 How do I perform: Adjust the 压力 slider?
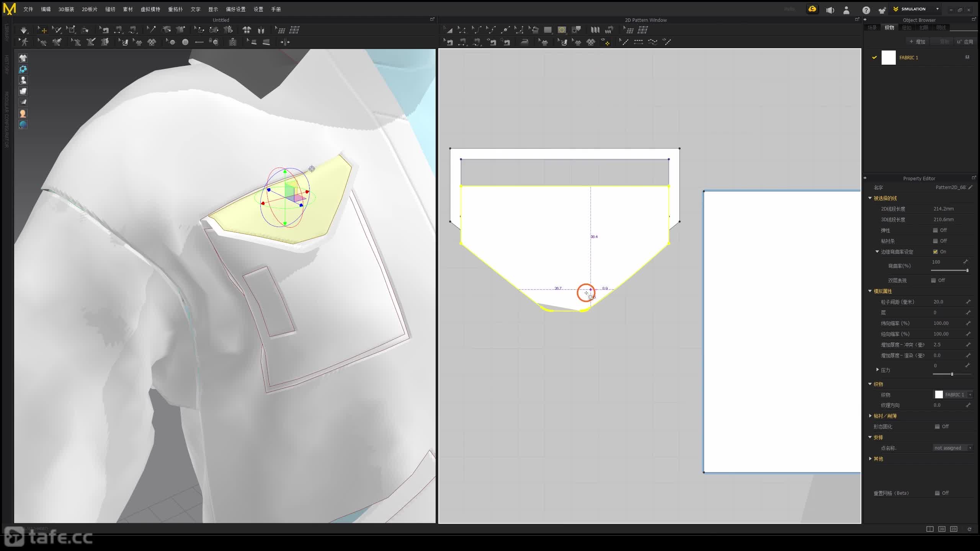click(952, 374)
